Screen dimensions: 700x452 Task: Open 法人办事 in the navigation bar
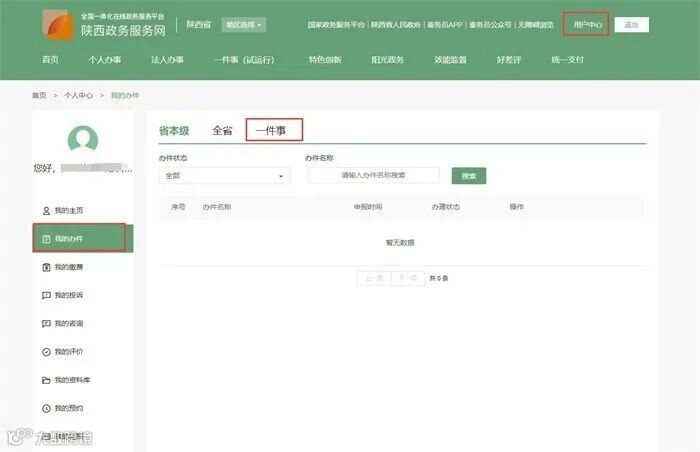tap(167, 59)
